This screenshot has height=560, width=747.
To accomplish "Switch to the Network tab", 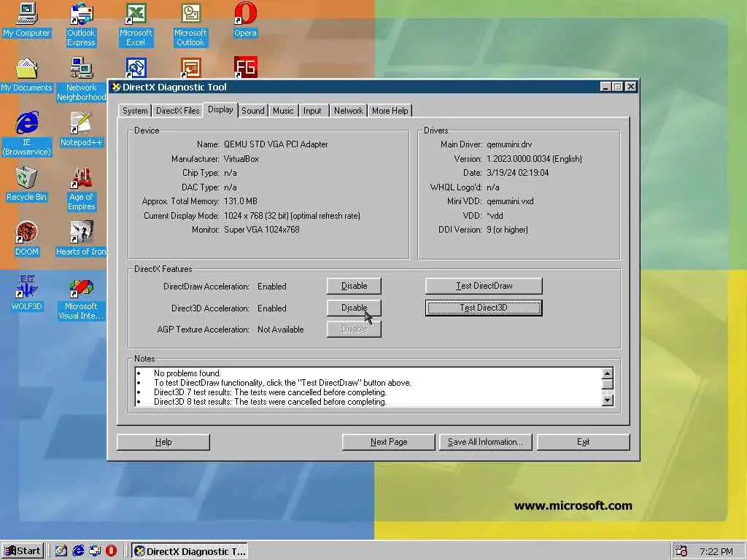I will click(348, 111).
